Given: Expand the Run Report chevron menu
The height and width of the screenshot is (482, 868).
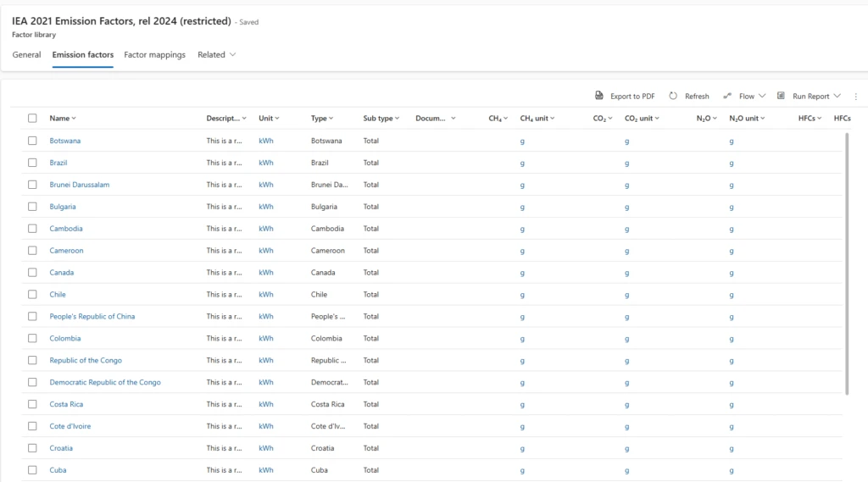Looking at the screenshot, I should (837, 97).
